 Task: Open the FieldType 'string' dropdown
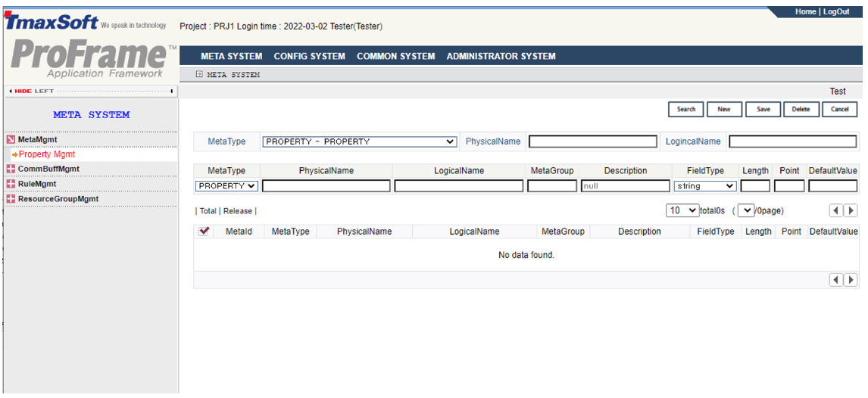coord(704,186)
